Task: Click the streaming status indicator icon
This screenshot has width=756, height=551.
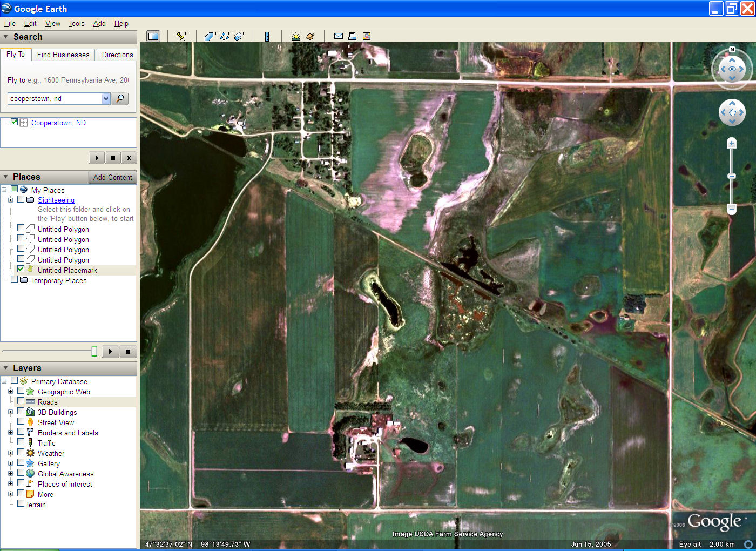Action: point(748,544)
